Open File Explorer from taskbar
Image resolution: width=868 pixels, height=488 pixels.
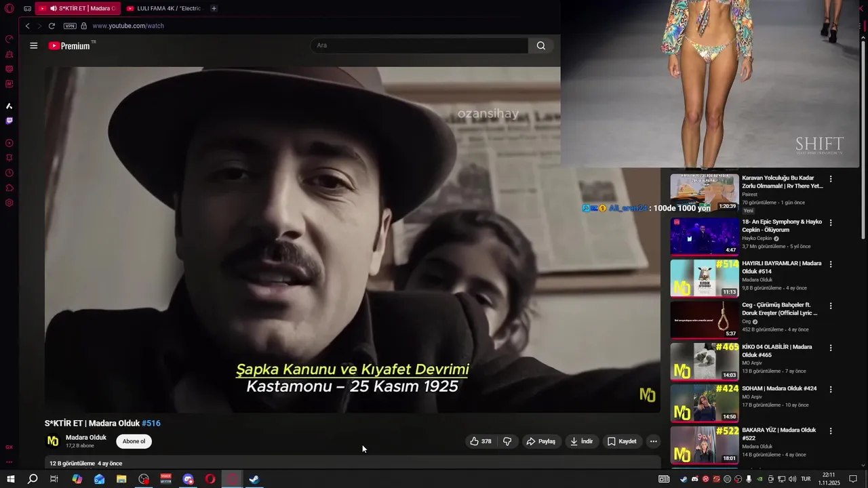click(x=121, y=479)
